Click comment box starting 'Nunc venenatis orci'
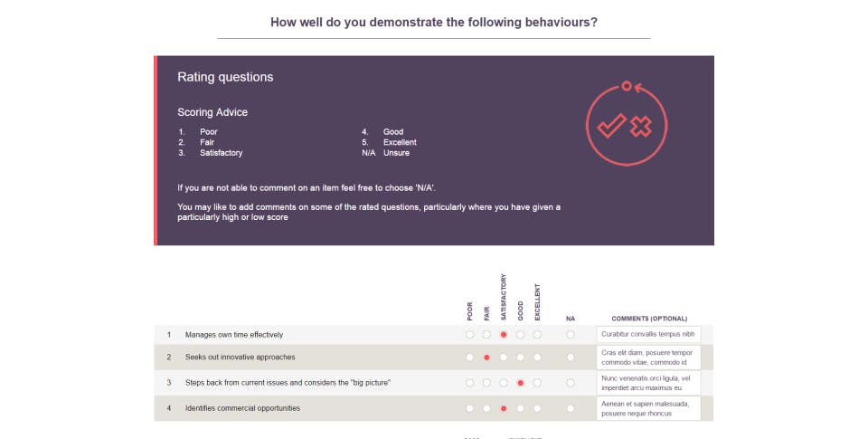Image resolution: width=868 pixels, height=439 pixels. point(648,383)
